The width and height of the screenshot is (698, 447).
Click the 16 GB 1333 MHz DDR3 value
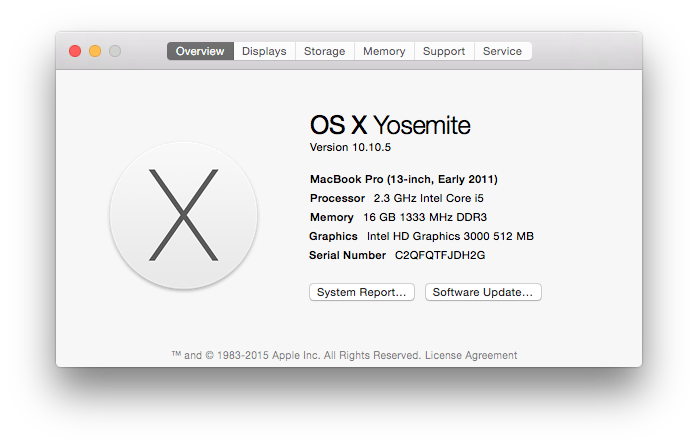click(425, 217)
